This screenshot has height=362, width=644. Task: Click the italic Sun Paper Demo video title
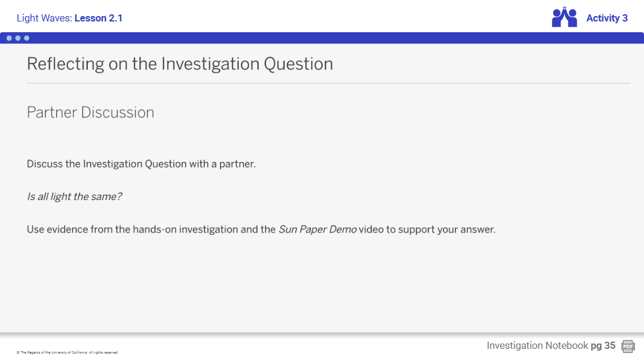tap(317, 229)
